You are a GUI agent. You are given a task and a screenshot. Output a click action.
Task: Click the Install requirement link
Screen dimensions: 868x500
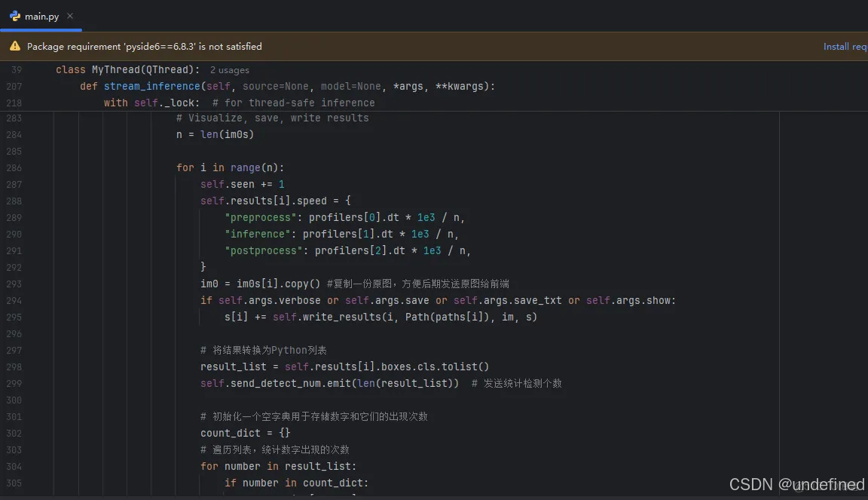tap(845, 47)
